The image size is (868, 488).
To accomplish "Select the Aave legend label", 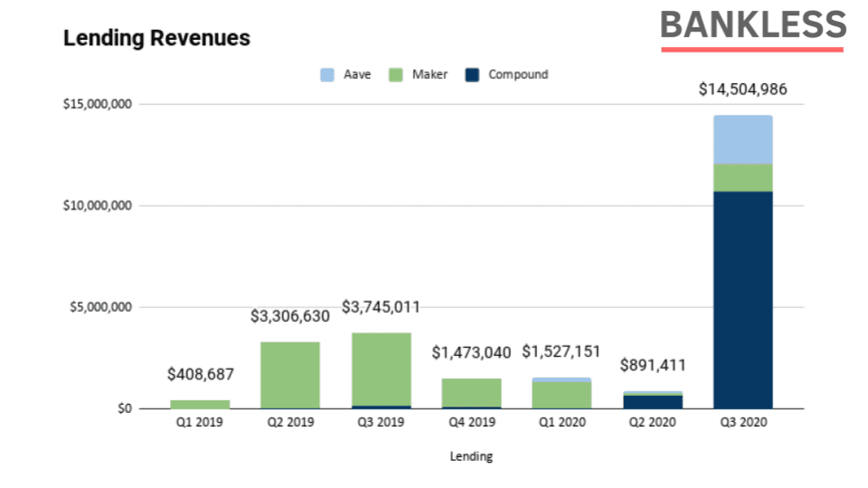I will point(357,75).
